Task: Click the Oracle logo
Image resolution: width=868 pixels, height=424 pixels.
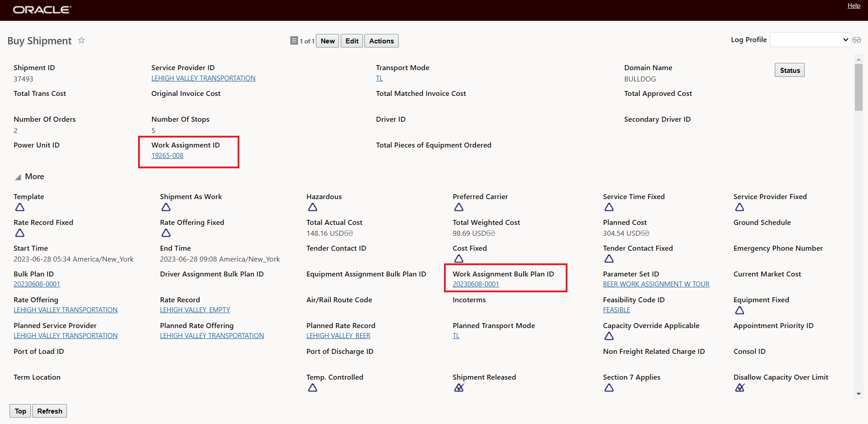Action: click(42, 10)
